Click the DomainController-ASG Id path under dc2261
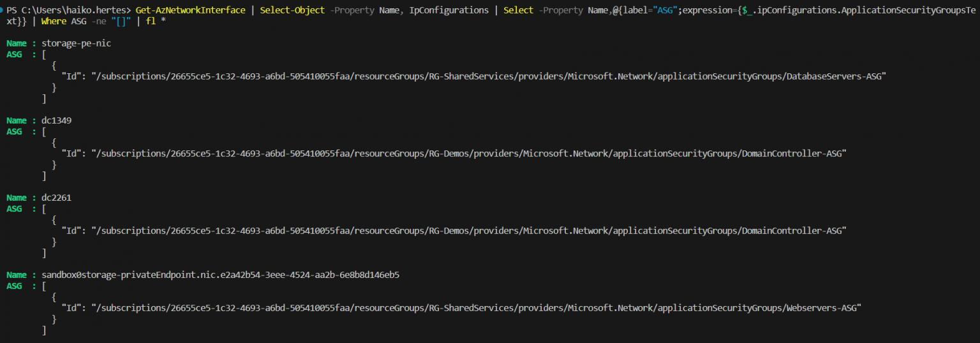980x343 pixels. coord(469,231)
